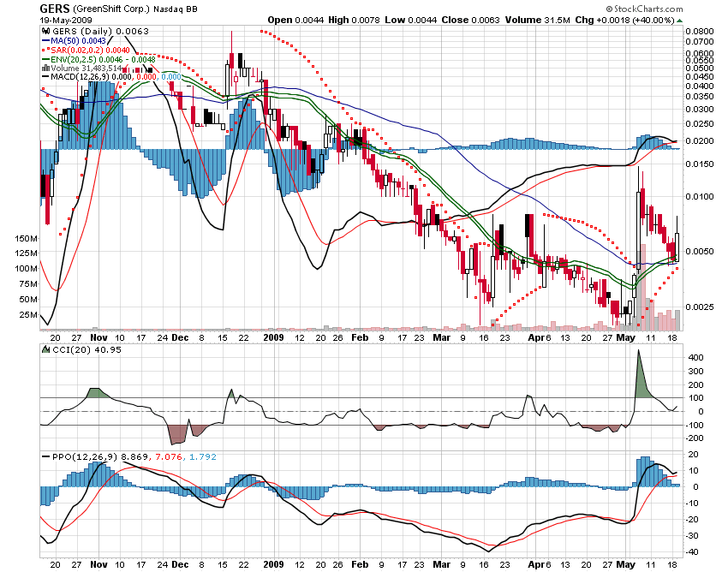This screenshot has width=728, height=572.
Task: Click the PPO(12,26,9) 8.869 panel label
Action: (x=100, y=457)
